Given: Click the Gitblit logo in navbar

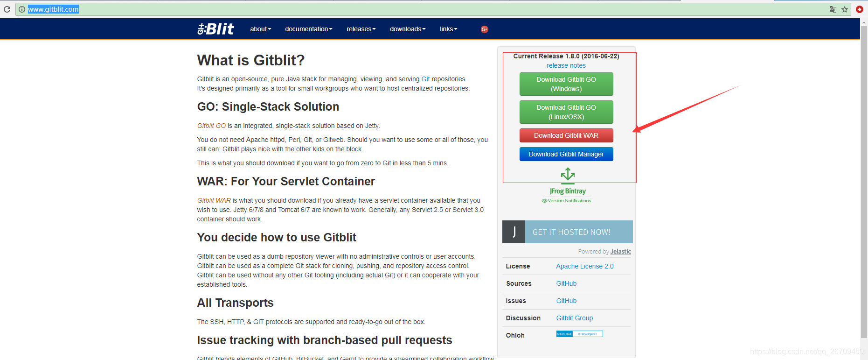Looking at the screenshot, I should [215, 29].
